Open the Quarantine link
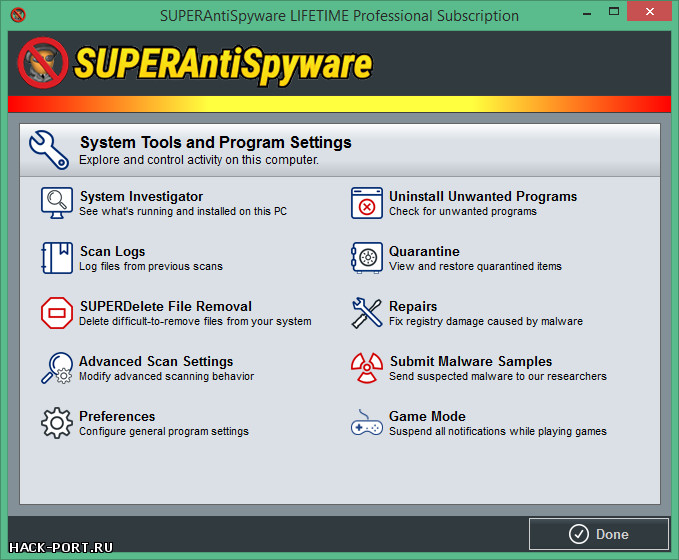Image resolution: width=679 pixels, height=560 pixels. pos(424,252)
